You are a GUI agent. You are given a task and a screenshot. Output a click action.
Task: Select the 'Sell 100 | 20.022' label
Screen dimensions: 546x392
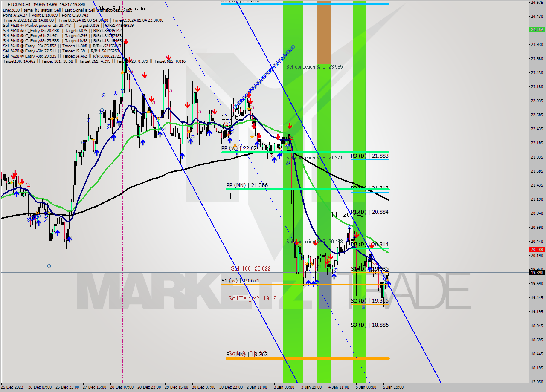(x=251, y=268)
